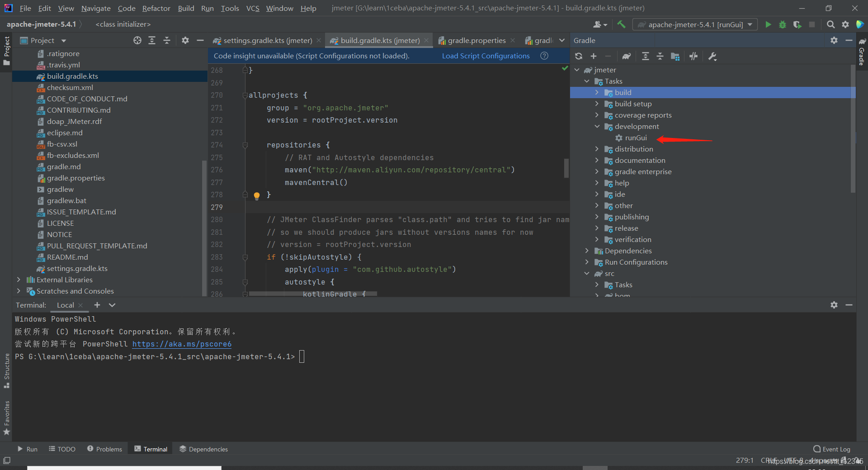The image size is (868, 470).
Task: Click Gradle panel vertical scrollbar
Action: [x=853, y=129]
